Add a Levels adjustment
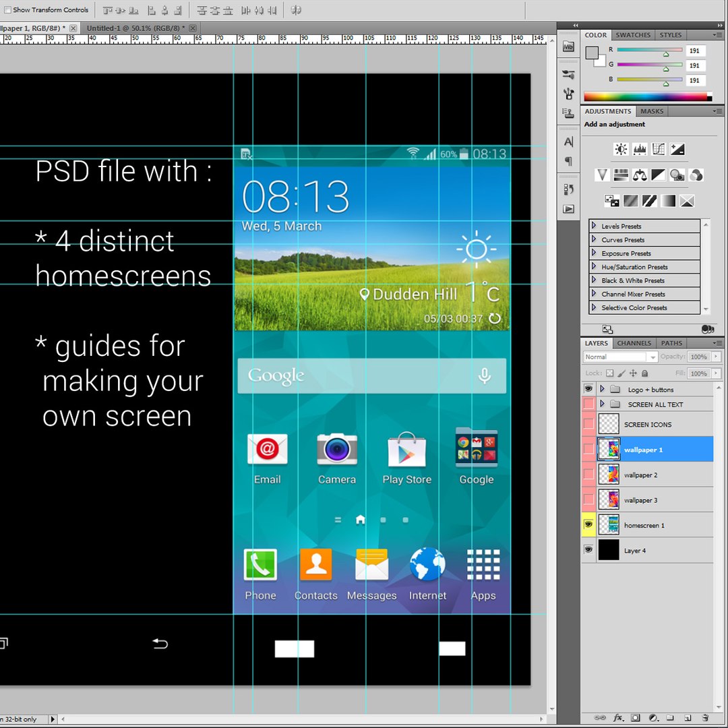This screenshot has width=728, height=728. click(x=640, y=149)
